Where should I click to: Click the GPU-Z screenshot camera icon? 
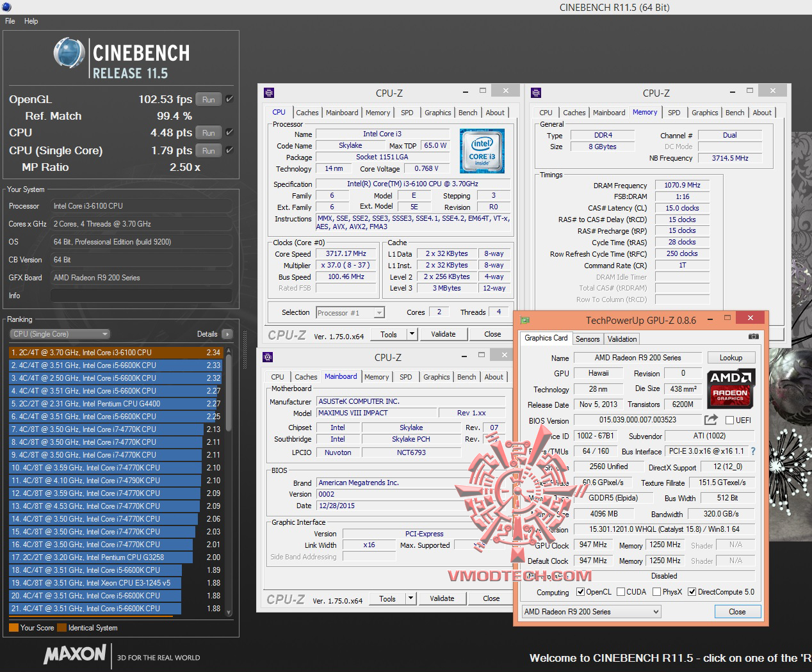(754, 337)
